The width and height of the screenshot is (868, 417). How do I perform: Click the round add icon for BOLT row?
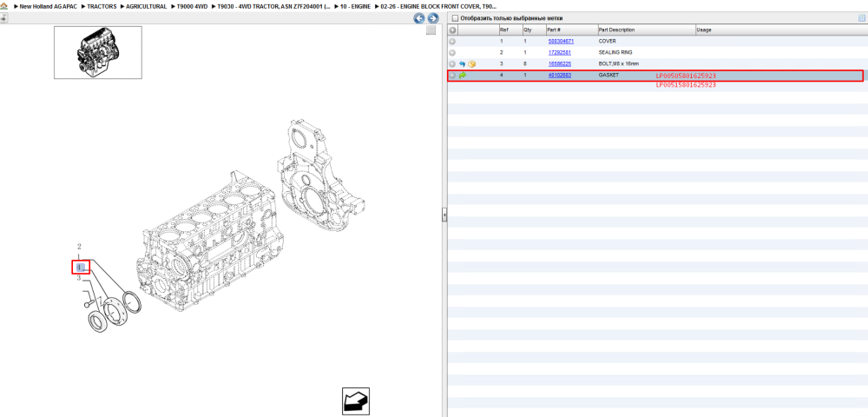click(452, 63)
